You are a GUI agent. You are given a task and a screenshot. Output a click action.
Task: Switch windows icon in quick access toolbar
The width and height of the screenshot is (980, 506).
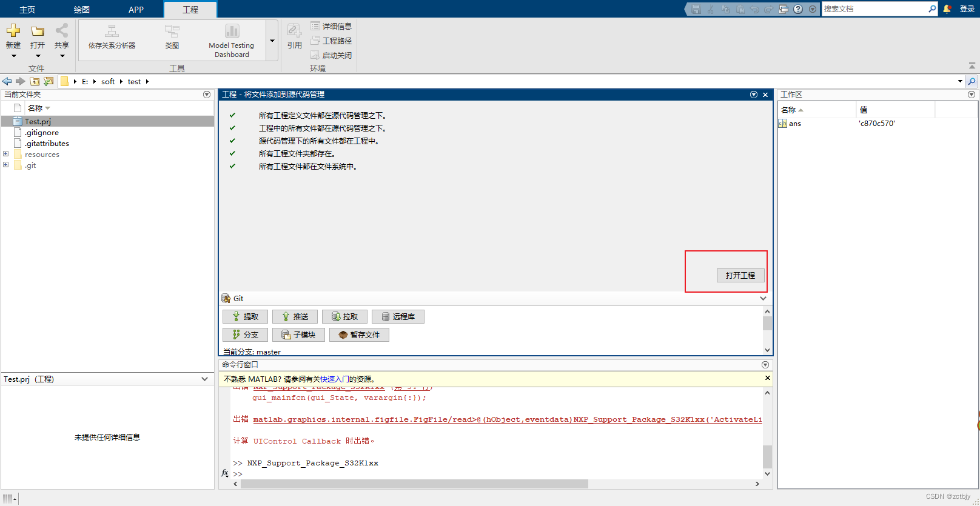pyautogui.click(x=784, y=9)
